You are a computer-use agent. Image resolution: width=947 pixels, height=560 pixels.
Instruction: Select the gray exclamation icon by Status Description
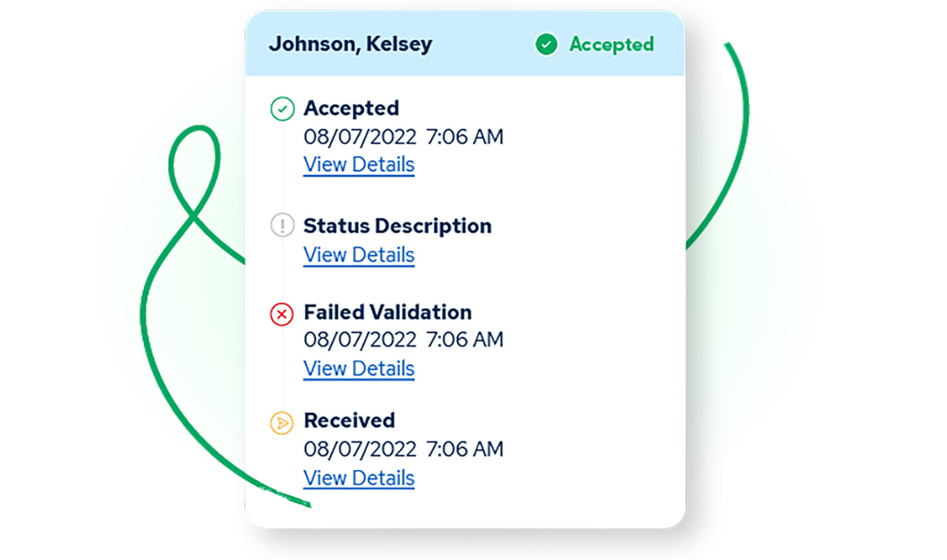pyautogui.click(x=282, y=226)
